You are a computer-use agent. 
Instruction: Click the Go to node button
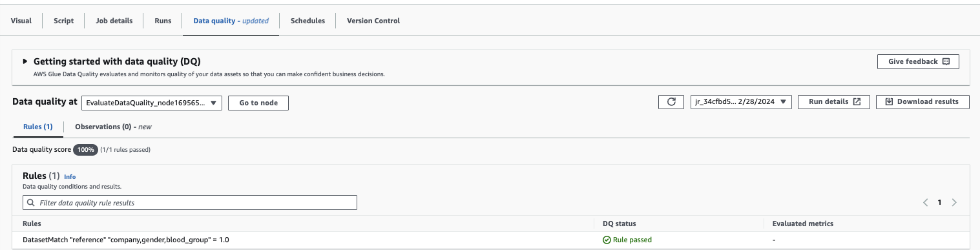(x=258, y=103)
